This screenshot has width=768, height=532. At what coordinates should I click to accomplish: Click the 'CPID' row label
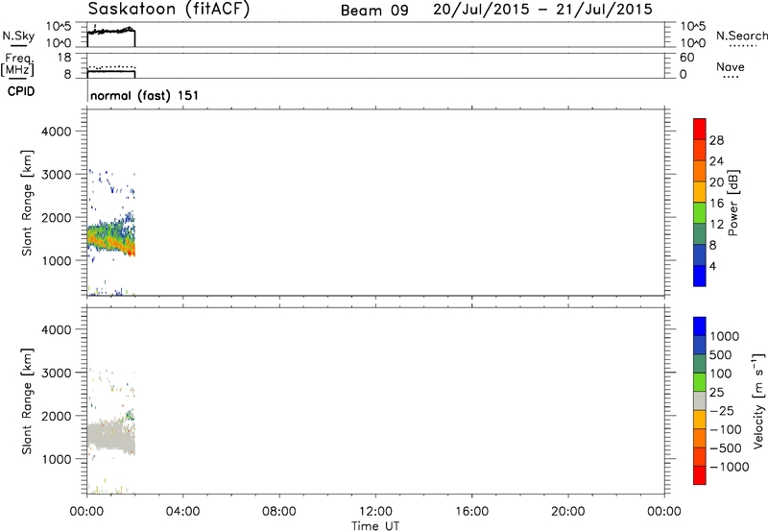pyautogui.click(x=21, y=91)
